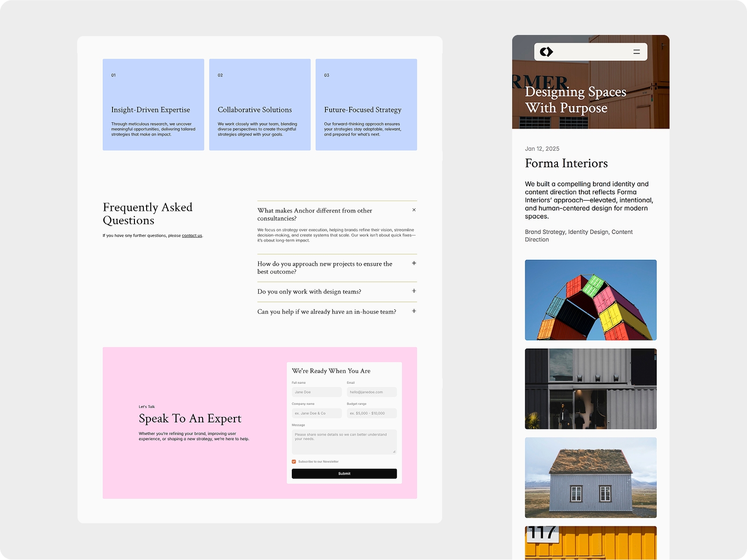Focus the Email input field
747x560 pixels.
coord(372,392)
